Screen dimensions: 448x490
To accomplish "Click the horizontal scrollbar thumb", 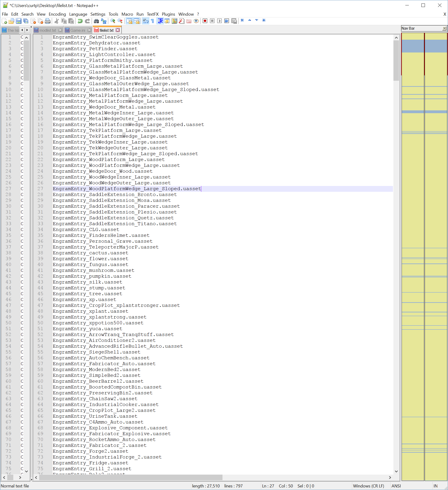I will (131, 477).
